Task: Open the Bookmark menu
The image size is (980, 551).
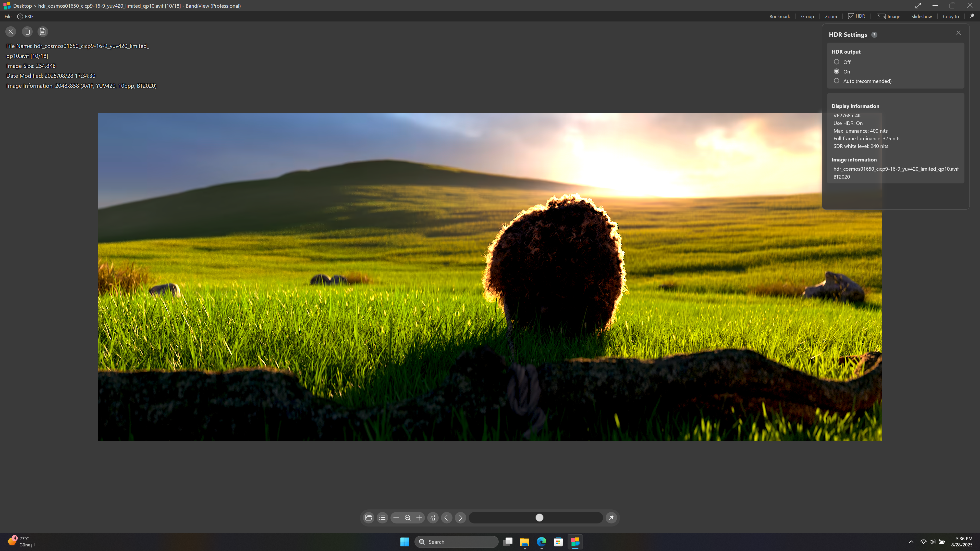Action: 779,16
